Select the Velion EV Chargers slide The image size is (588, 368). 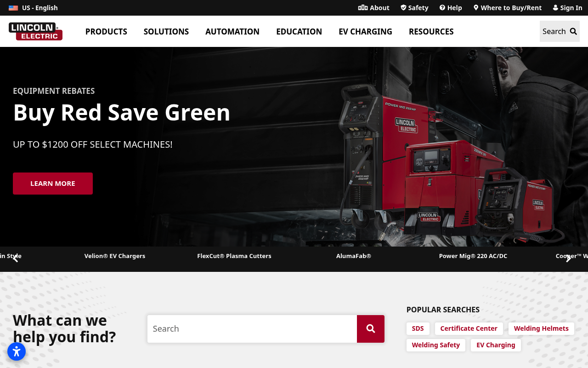point(115,256)
